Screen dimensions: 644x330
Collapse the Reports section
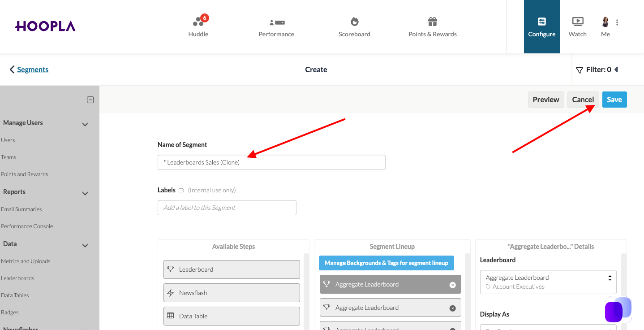tap(85, 193)
